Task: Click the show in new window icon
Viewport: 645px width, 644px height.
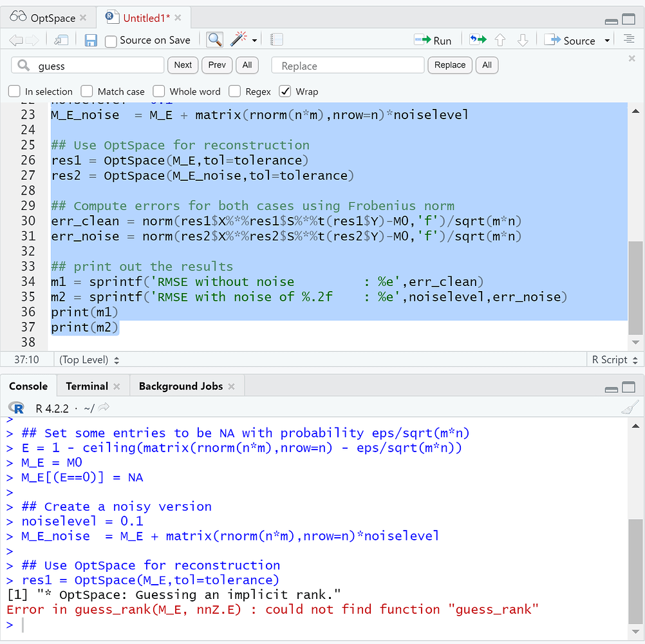Action: click(x=61, y=40)
